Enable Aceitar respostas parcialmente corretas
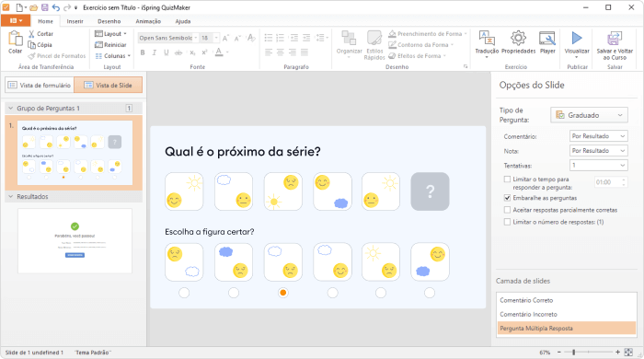Viewport: 644px width, 359px height. (x=507, y=210)
